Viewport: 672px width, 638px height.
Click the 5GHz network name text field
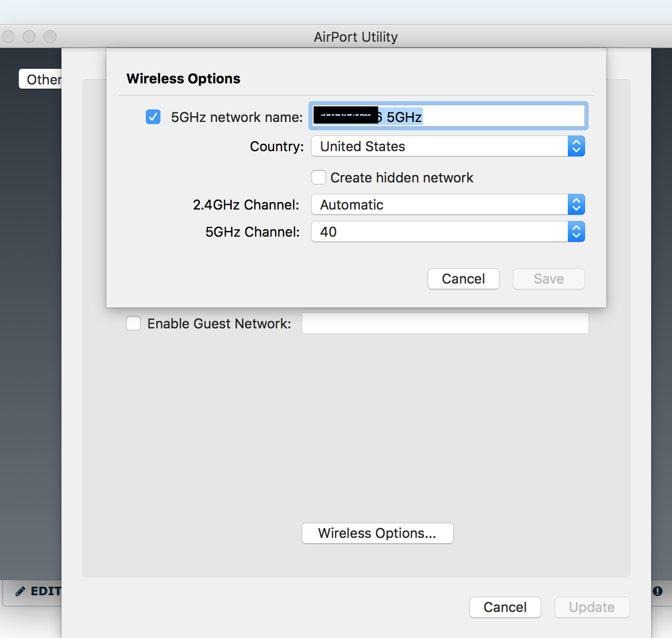click(449, 116)
